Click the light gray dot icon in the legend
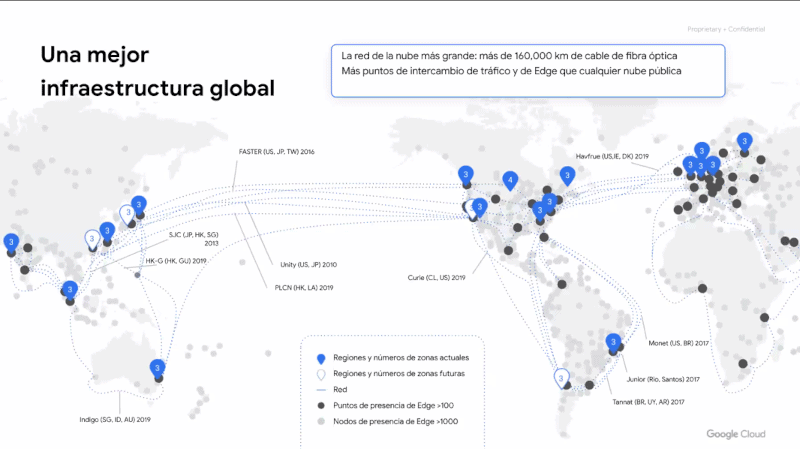 click(320, 421)
